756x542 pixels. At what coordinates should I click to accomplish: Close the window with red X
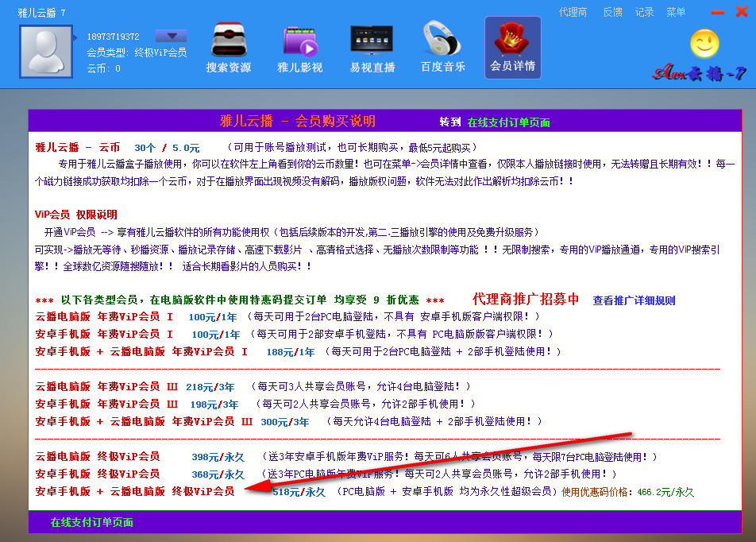coord(742,11)
